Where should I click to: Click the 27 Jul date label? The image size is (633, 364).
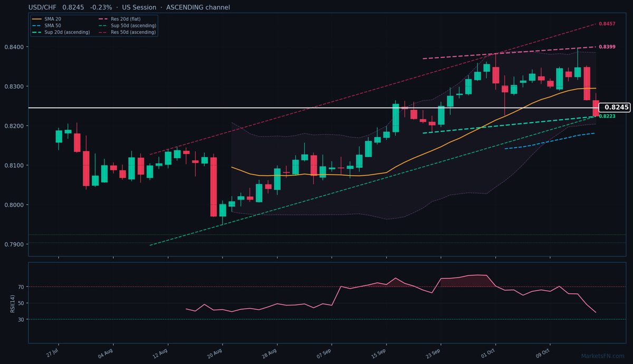pyautogui.click(x=52, y=352)
